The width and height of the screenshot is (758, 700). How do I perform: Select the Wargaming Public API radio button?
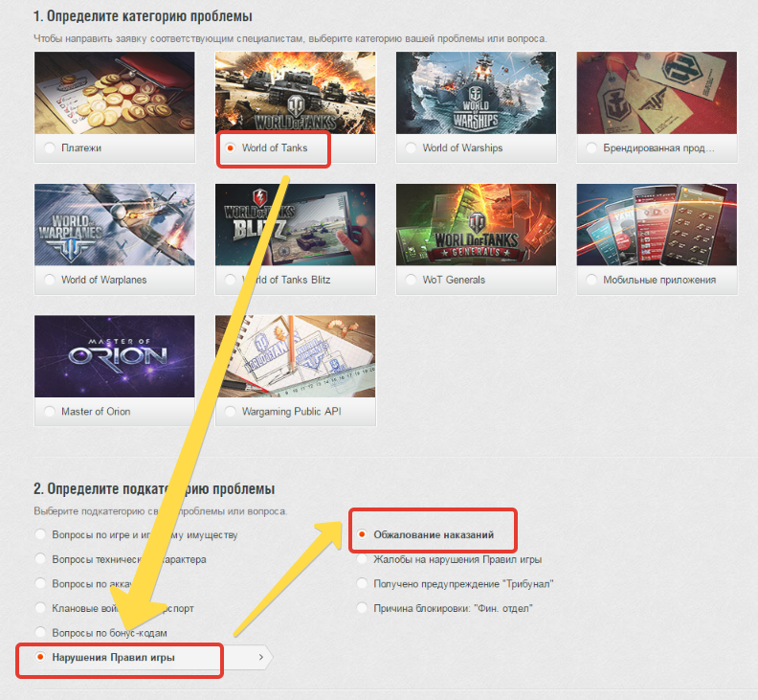[x=231, y=411]
